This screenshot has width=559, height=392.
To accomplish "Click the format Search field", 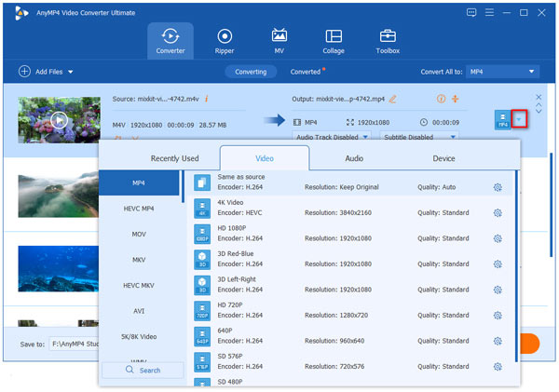I will tap(143, 370).
